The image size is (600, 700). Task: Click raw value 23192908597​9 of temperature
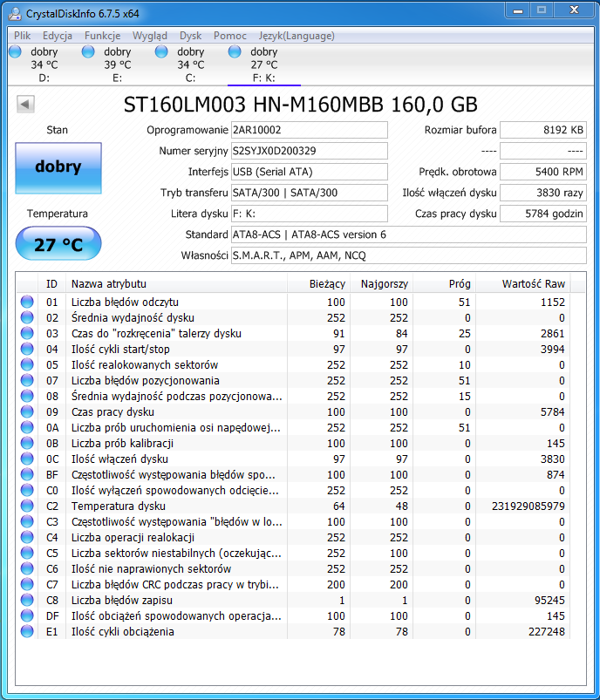tap(528, 506)
